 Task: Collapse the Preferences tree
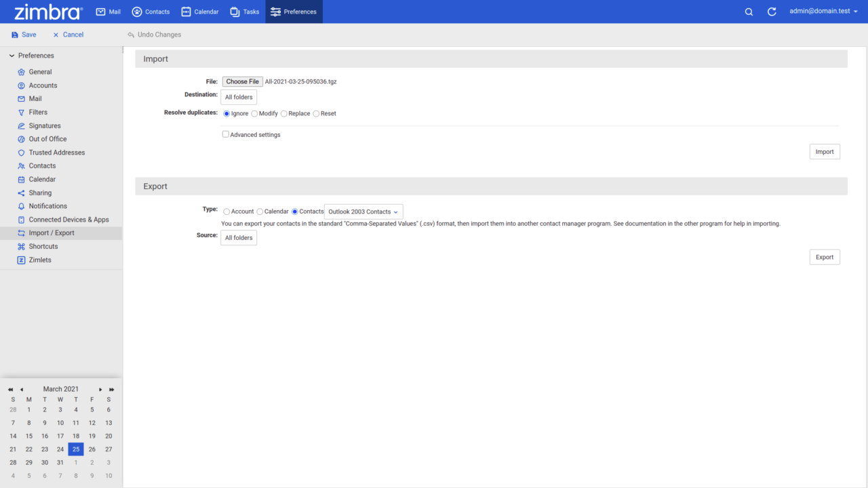pyautogui.click(x=10, y=55)
